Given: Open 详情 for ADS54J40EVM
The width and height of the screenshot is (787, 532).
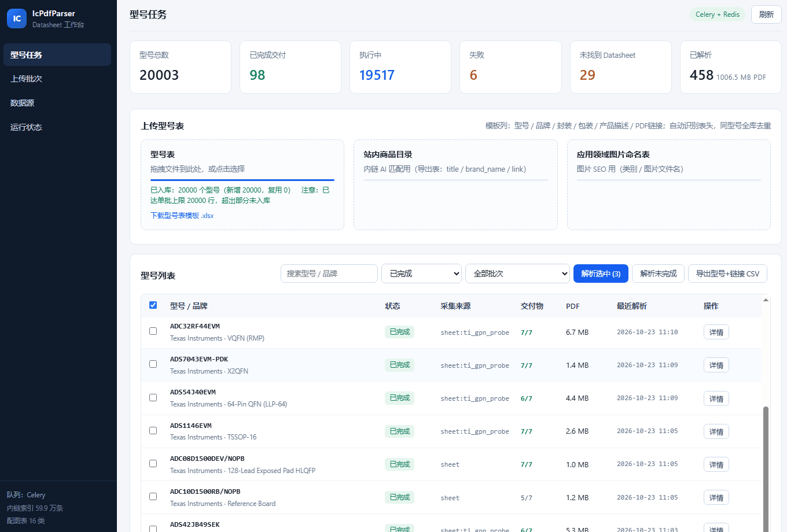Looking at the screenshot, I should 716,398.
